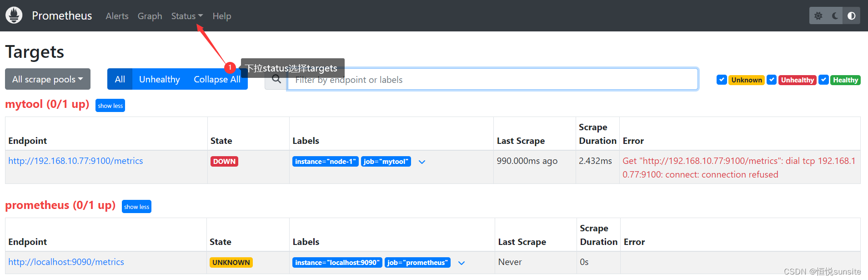The image size is (868, 280).
Task: Uncheck the Unknown filter checkbox
Action: click(721, 80)
